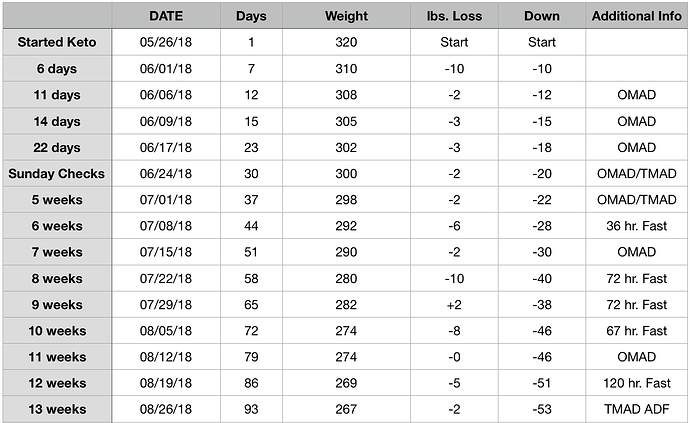Click the +2 lbs. Loss cell

click(x=454, y=305)
